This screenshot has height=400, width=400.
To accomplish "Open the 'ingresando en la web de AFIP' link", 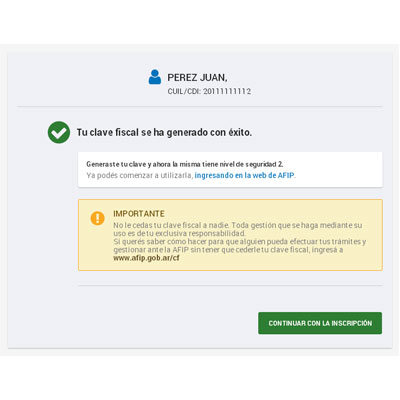I will pos(244,175).
